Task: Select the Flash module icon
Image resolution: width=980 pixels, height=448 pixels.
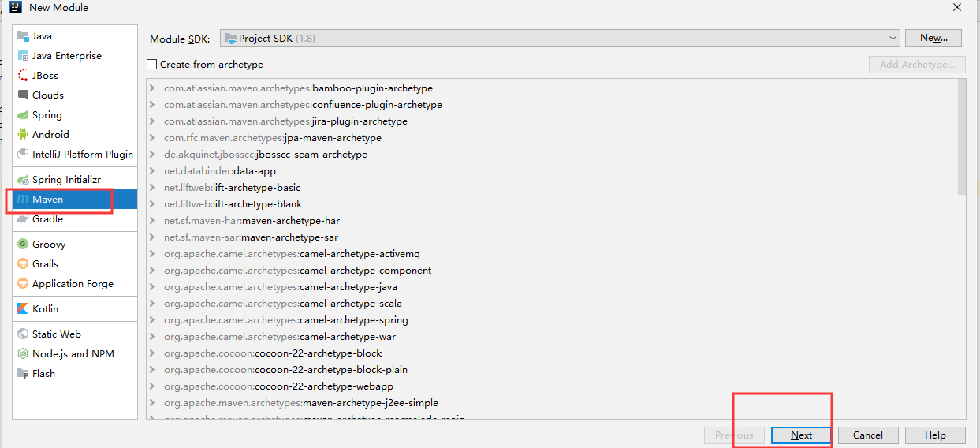Action: [x=23, y=374]
